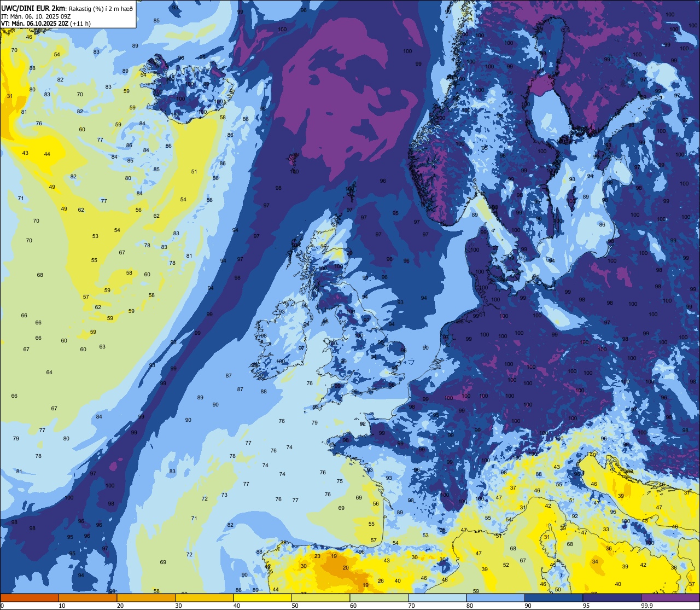The image size is (700, 610).
Task: Click the "95" colorbar tick label
Action: [586, 605]
